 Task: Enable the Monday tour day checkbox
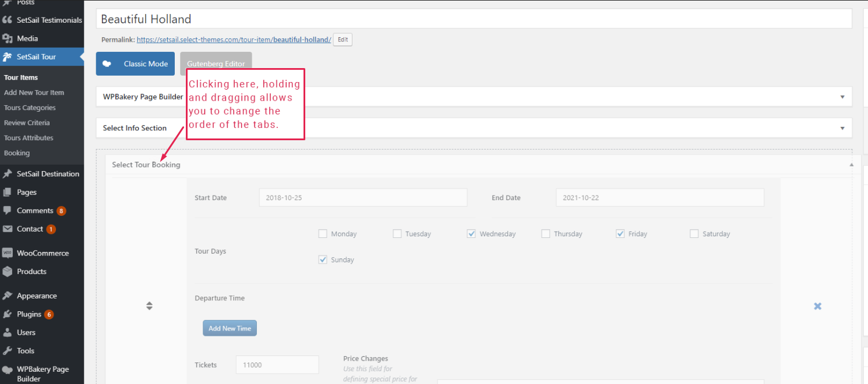pos(323,234)
